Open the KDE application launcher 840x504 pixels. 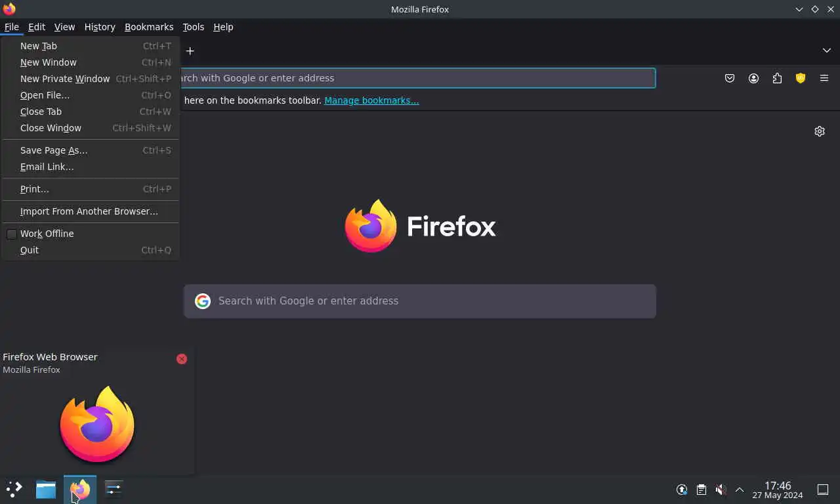click(14, 489)
